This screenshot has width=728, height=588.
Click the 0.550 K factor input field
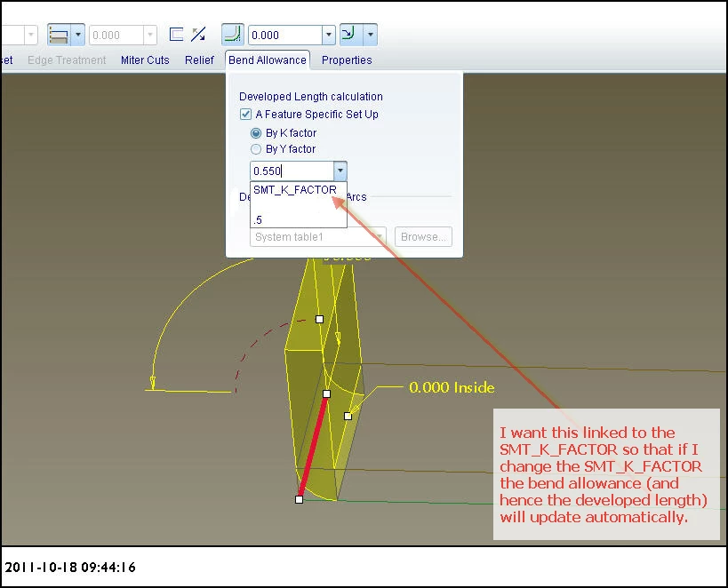[292, 171]
